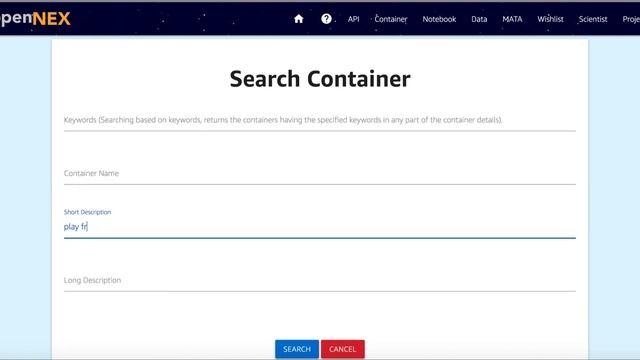
Task: Go to the home page icon
Action: [298, 19]
